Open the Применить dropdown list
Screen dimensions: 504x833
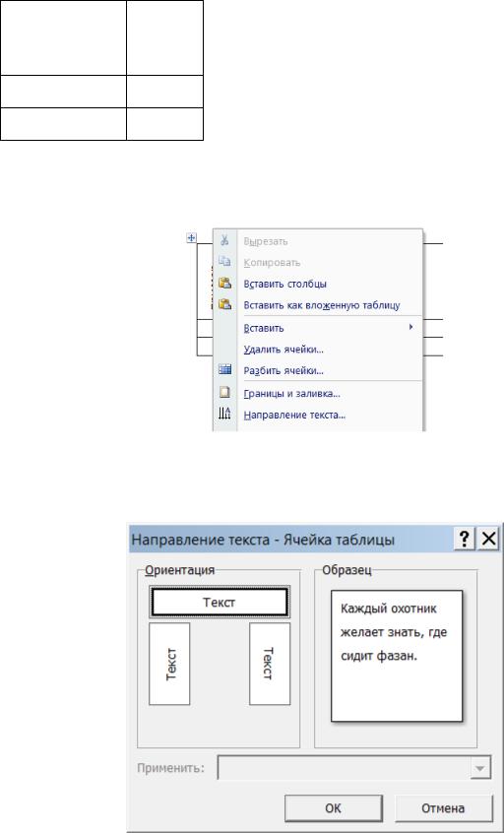(479, 768)
